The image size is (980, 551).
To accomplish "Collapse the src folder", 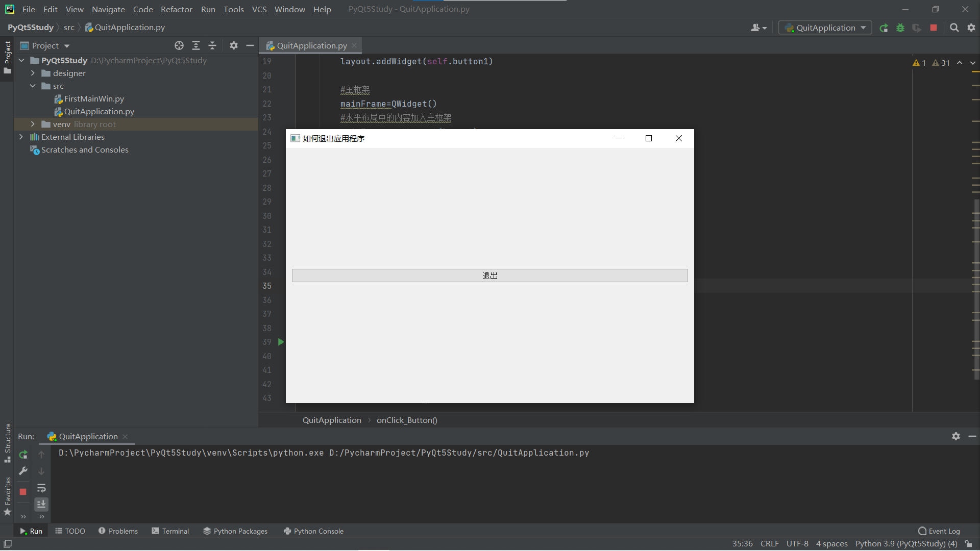I will coord(33,86).
